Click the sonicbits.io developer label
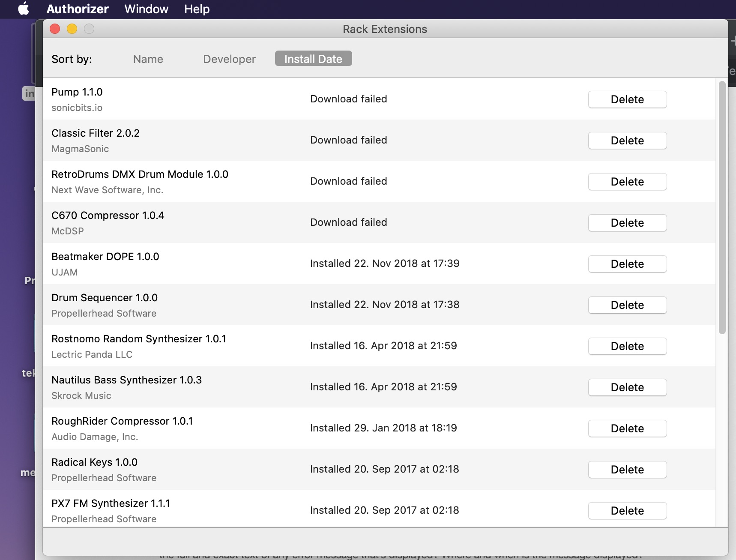 (x=77, y=108)
